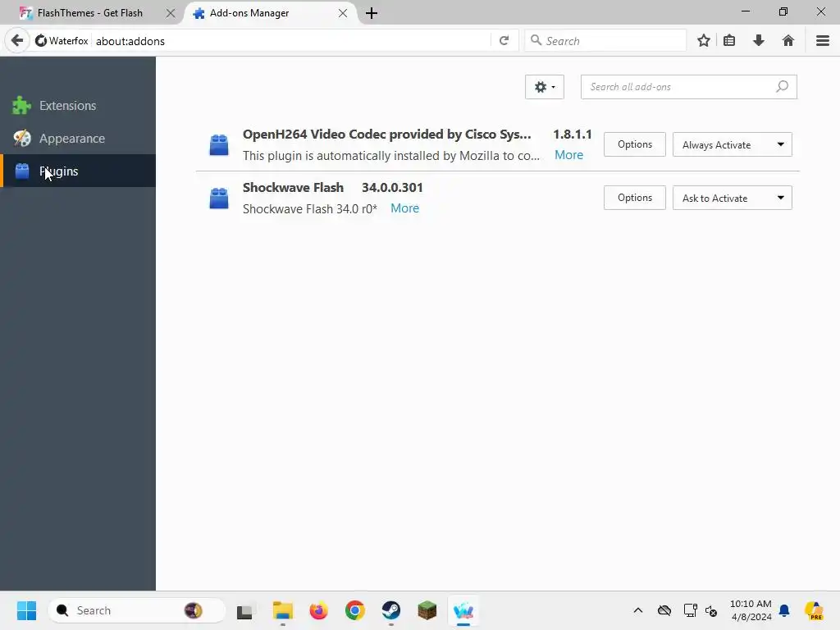Expand Always Activate dropdown for OpenH264
Image resolution: width=840 pixels, height=630 pixels.
pyautogui.click(x=732, y=144)
